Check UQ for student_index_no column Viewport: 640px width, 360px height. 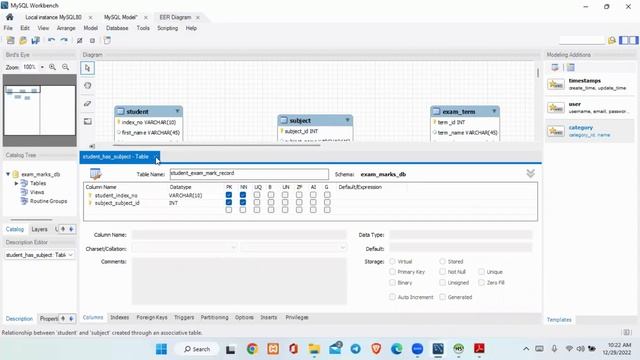pyautogui.click(x=257, y=195)
